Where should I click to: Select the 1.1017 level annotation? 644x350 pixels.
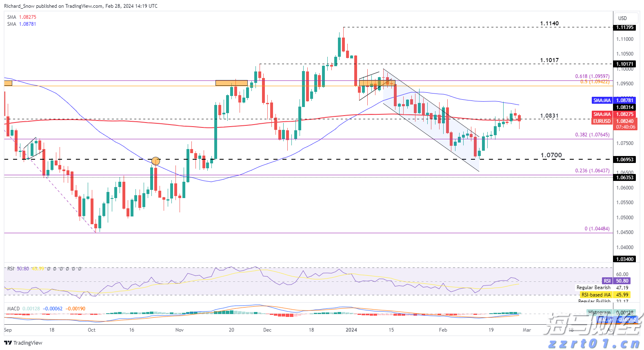[549, 60]
